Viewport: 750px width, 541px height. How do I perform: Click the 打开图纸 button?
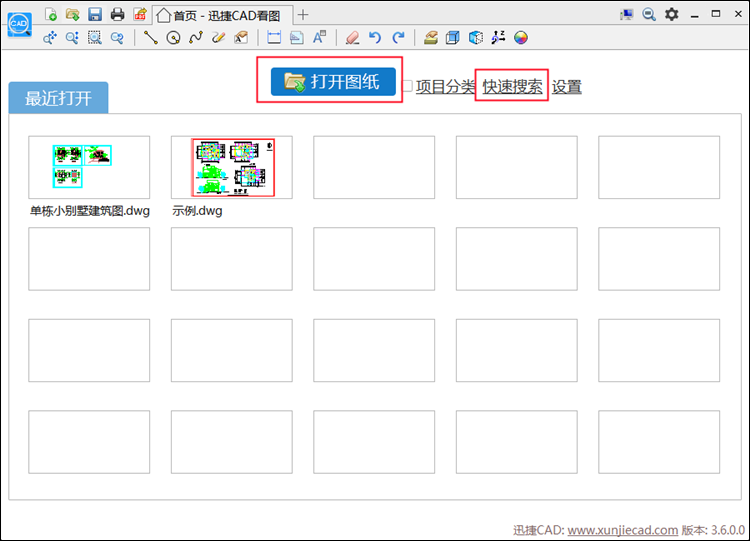point(333,81)
